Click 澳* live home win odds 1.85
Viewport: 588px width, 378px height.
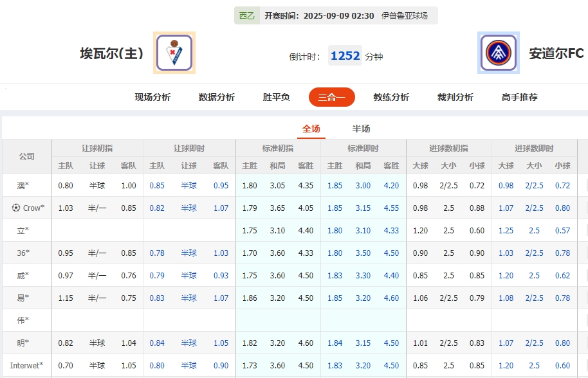(x=335, y=185)
